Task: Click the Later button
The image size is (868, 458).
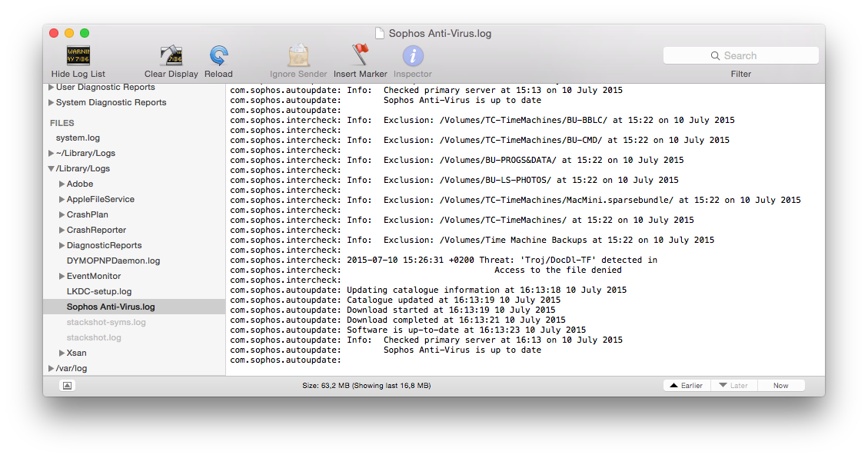Action: [x=733, y=386]
